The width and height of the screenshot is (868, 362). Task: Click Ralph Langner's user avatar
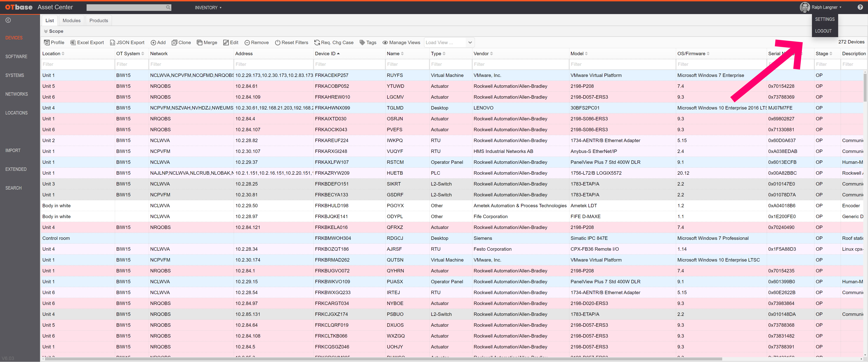click(x=805, y=7)
